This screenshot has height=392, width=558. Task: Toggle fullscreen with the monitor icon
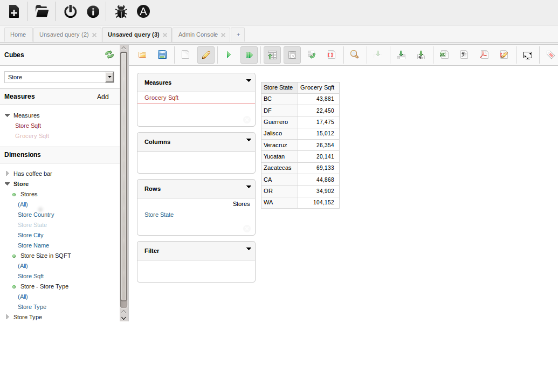coord(528,55)
